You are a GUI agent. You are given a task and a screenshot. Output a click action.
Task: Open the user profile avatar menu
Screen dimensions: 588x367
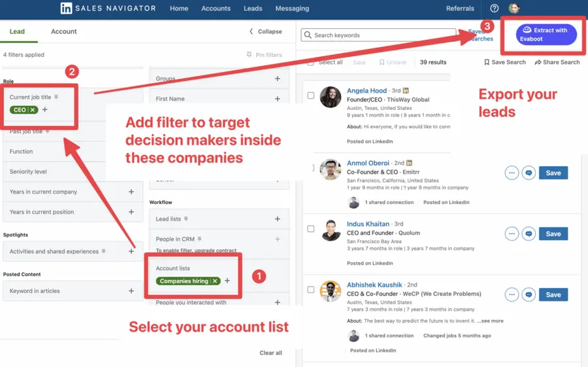pos(514,9)
